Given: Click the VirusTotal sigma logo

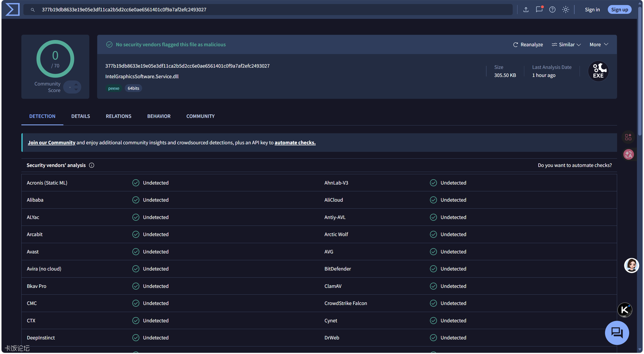Looking at the screenshot, I should (12, 10).
